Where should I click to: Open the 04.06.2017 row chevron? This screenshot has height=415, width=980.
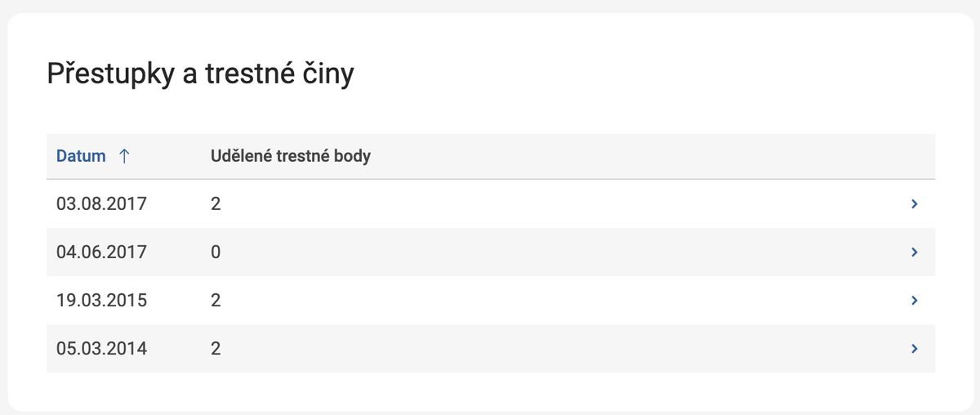pos(915,252)
